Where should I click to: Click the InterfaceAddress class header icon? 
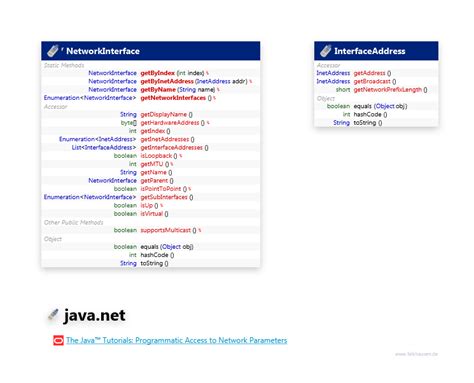[x=326, y=51]
